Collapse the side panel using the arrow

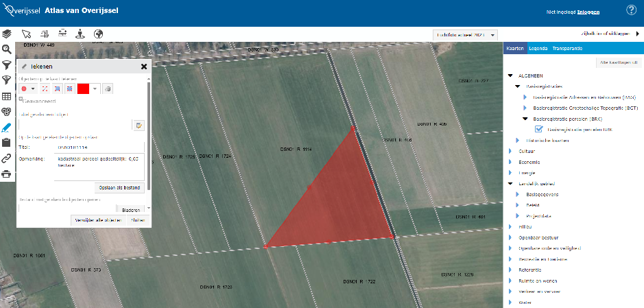pyautogui.click(x=638, y=34)
